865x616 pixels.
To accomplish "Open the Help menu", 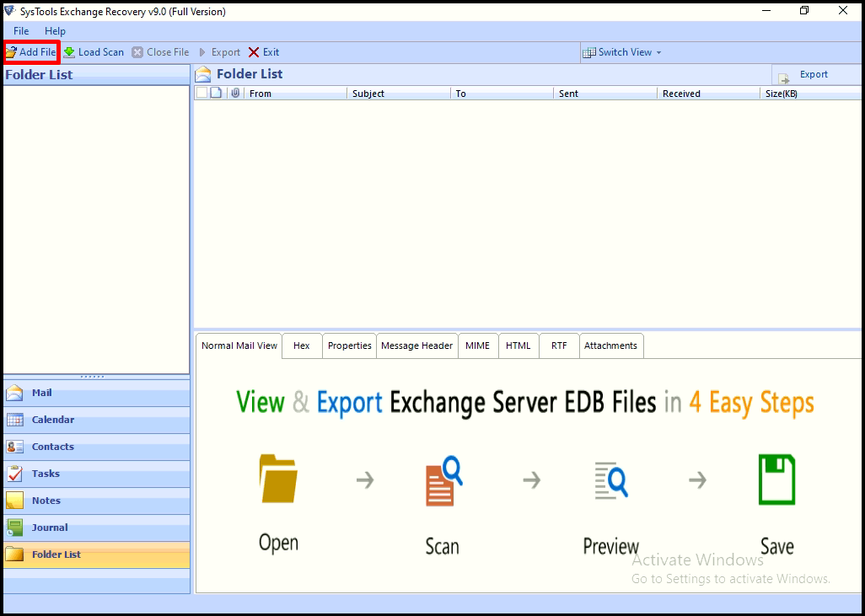I will click(55, 31).
